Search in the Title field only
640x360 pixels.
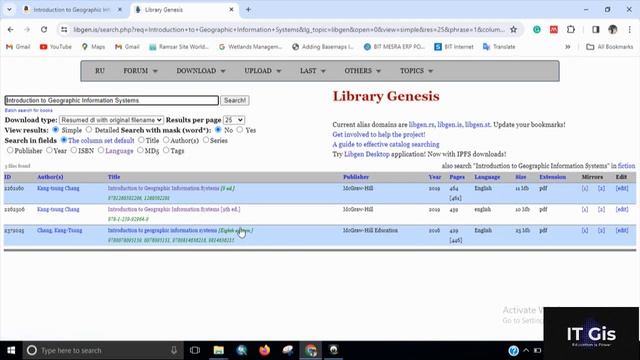pyautogui.click(x=141, y=140)
